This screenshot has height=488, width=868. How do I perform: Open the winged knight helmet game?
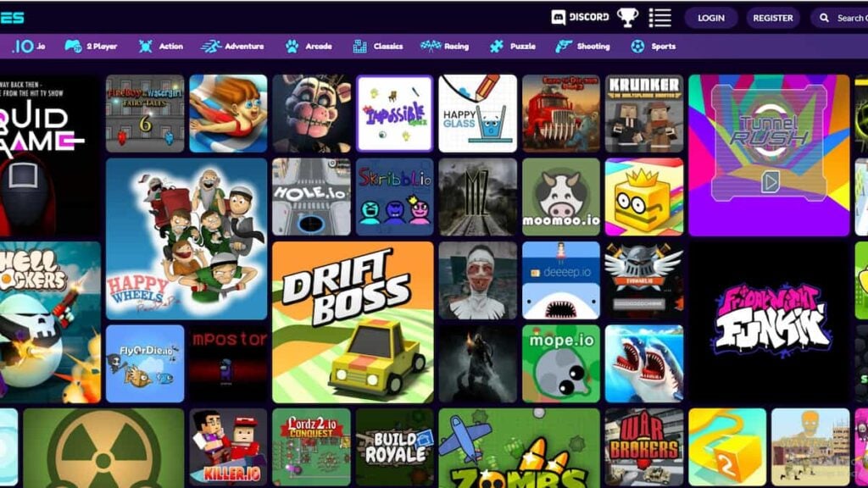(644, 280)
